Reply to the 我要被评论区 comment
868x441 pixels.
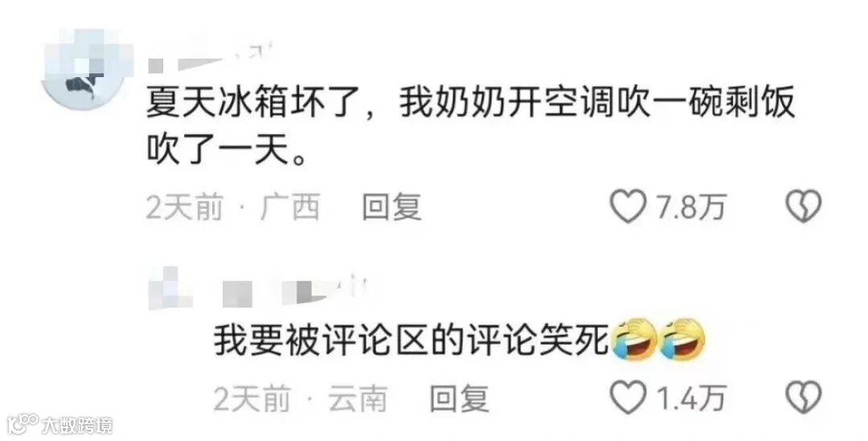(460, 398)
